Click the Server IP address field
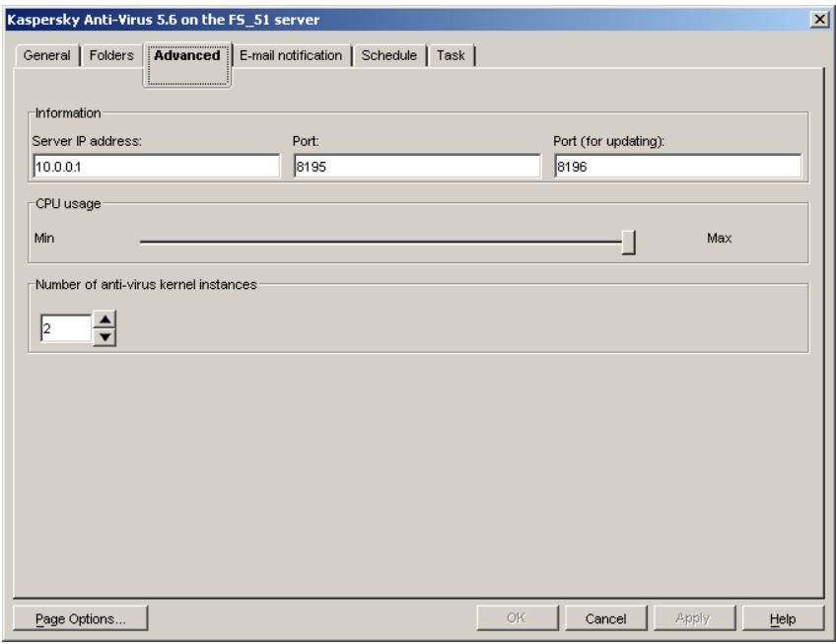This screenshot has height=644, width=836. (156, 167)
